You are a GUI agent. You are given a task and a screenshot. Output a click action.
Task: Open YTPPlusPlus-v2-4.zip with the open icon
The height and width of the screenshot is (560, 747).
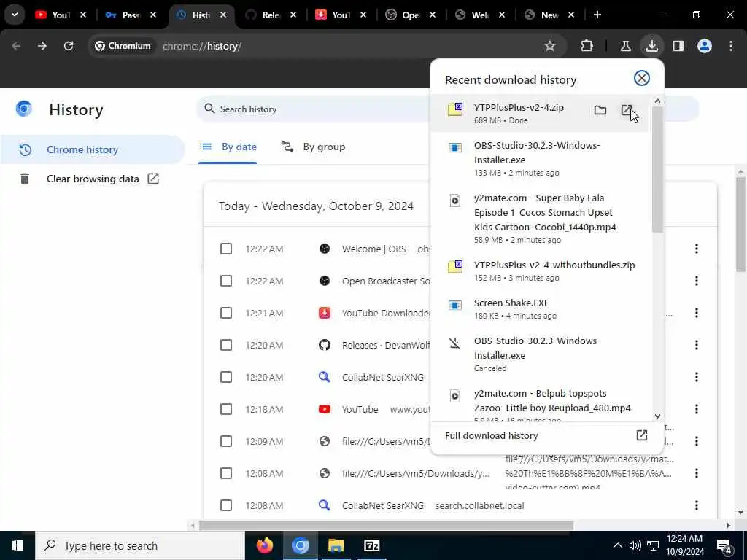click(627, 111)
